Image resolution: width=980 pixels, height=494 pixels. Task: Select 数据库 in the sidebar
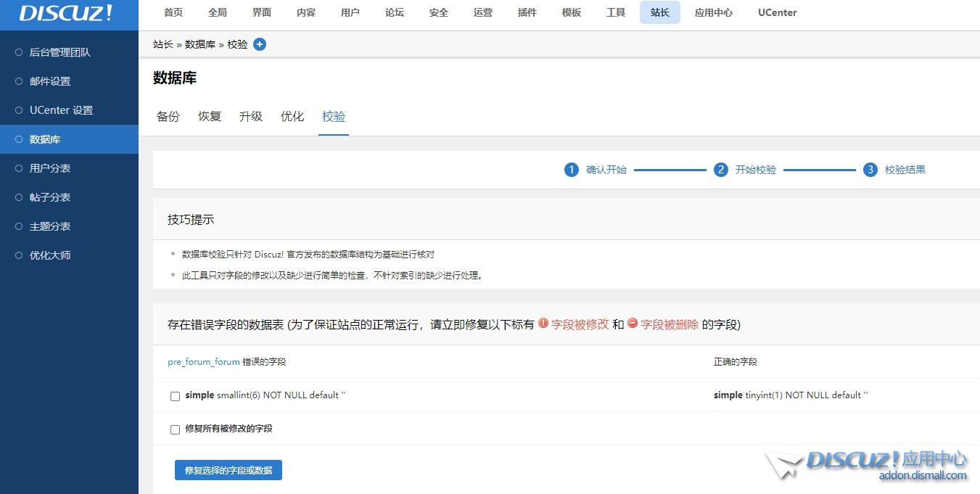(x=69, y=139)
